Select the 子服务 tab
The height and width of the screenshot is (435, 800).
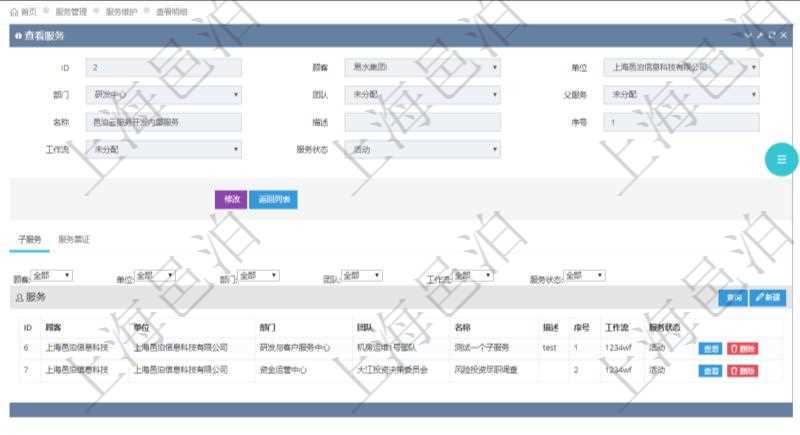[29, 240]
